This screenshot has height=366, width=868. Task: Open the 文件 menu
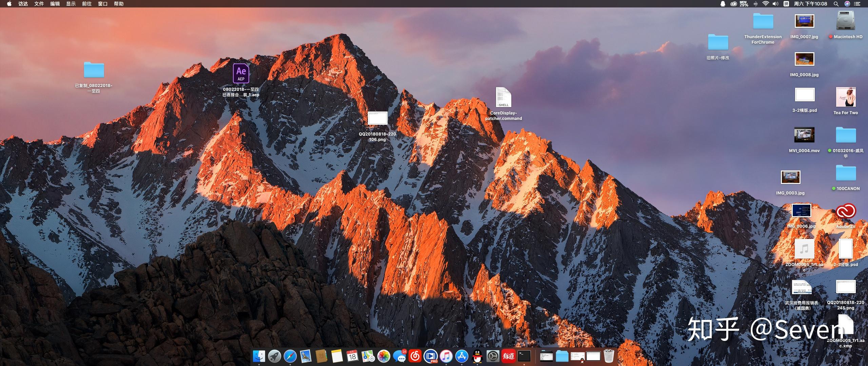pos(39,4)
